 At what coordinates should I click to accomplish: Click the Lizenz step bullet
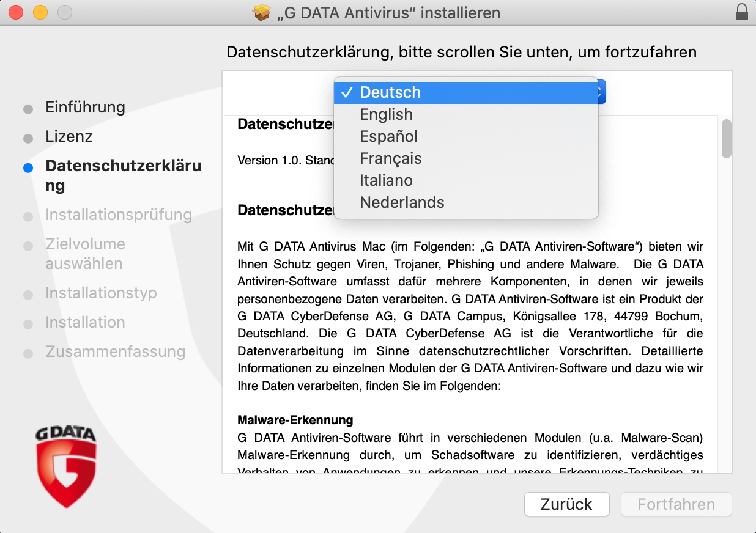click(28, 139)
